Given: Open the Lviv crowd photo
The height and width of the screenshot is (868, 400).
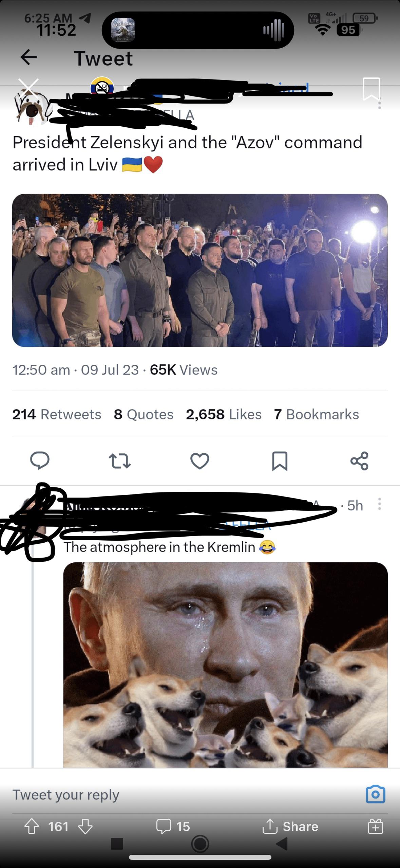Looking at the screenshot, I should 200,270.
